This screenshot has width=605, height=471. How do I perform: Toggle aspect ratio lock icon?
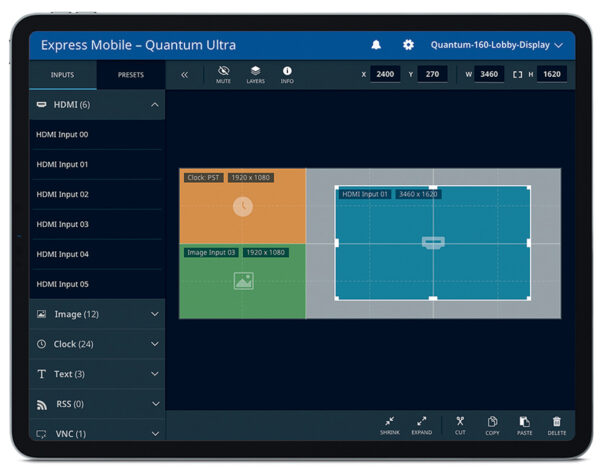point(517,74)
